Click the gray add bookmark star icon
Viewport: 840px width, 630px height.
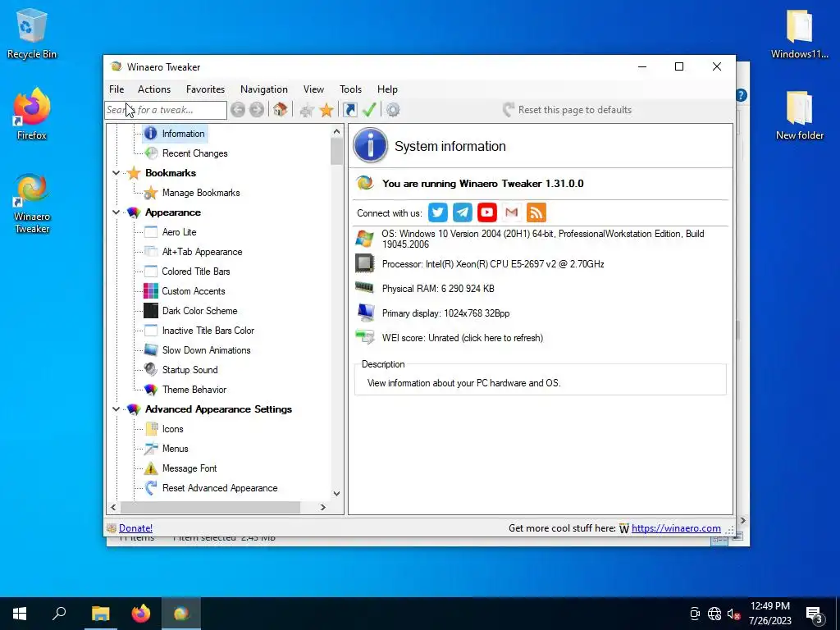pos(307,111)
